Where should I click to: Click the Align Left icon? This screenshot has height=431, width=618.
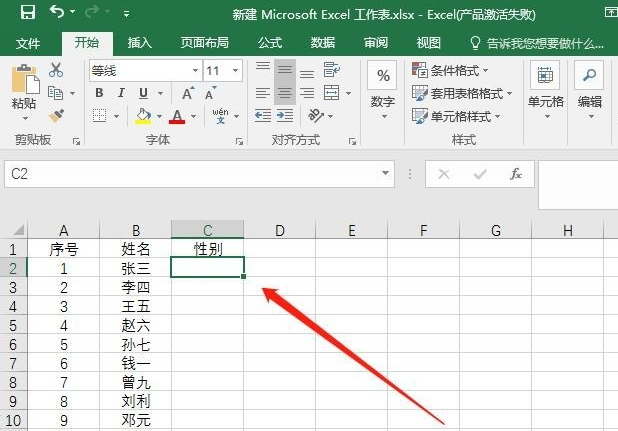[x=263, y=93]
